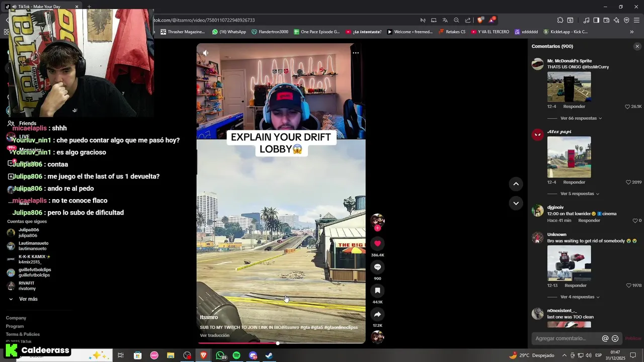Open Spotify from the taskbar

click(236, 355)
